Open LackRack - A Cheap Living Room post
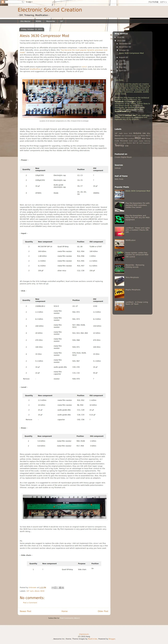Screen dimensions: 168x644 tap(137, 303)
